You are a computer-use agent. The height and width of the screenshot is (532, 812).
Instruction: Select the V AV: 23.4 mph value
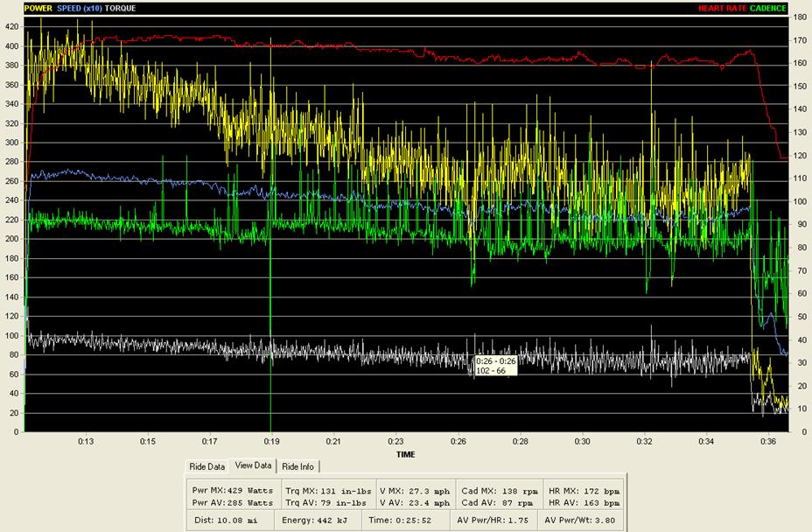tap(414, 502)
